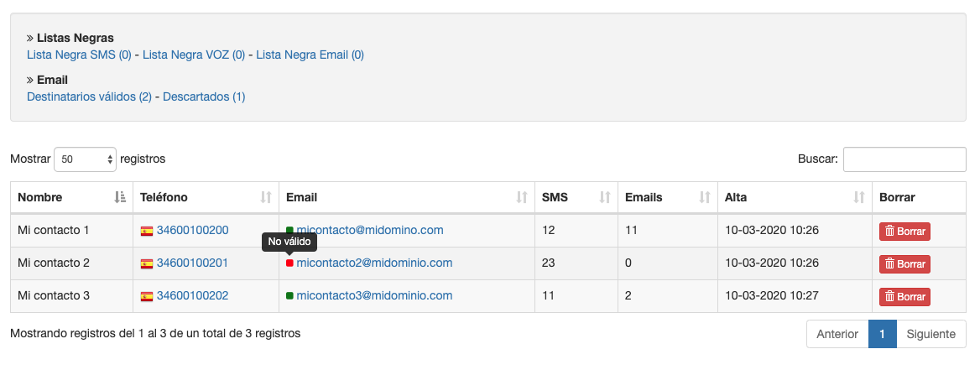
Task: Go to Siguiente page
Action: point(931,334)
